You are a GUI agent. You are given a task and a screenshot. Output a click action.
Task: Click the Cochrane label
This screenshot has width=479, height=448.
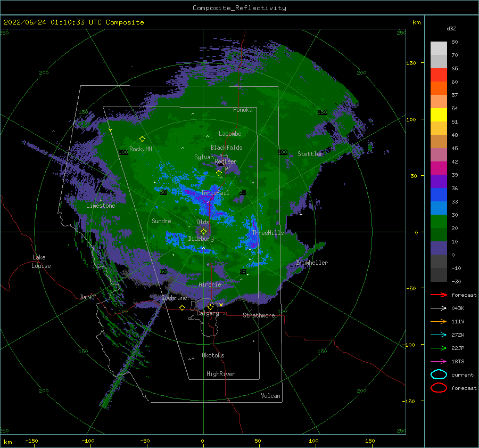tap(174, 298)
